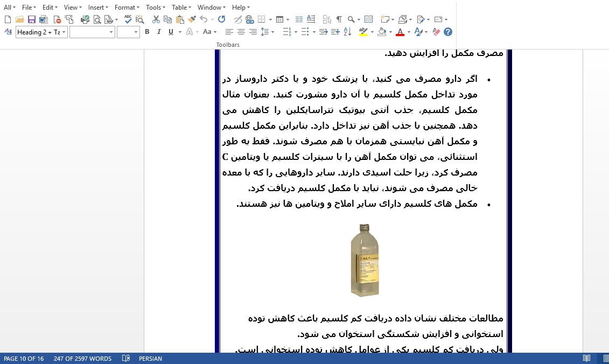This screenshot has width=609, height=364.
Task: Open the Help question mark icon
Action: [x=448, y=32]
